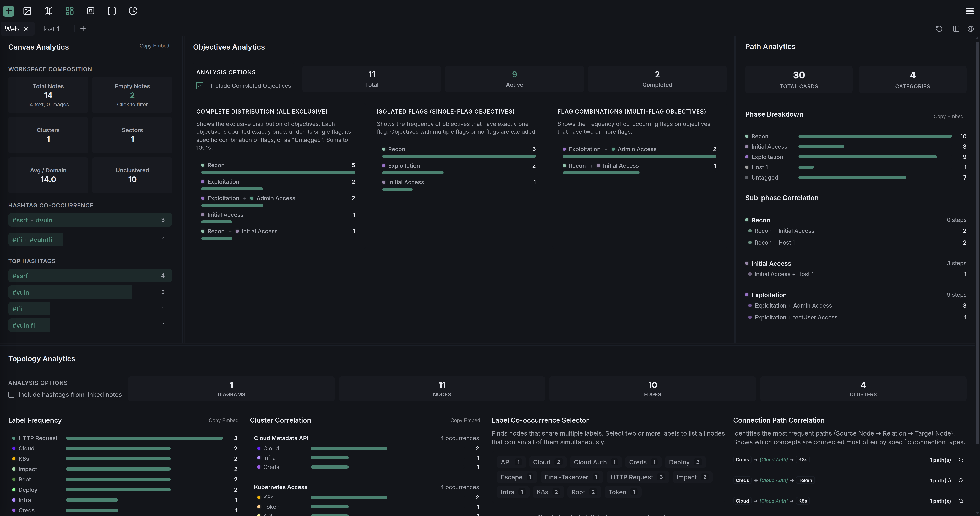Click the TOTAL CARDS stat in Path Analytics
980x516 pixels.
(x=799, y=79)
